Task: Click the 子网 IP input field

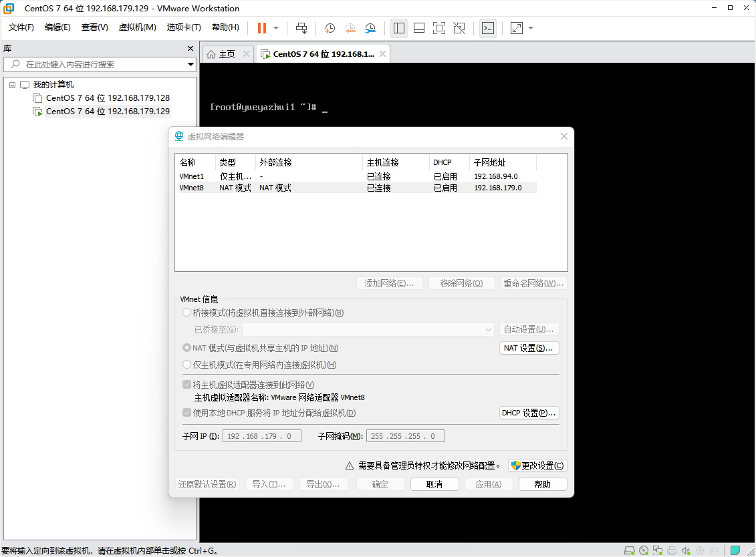Action: [x=262, y=436]
